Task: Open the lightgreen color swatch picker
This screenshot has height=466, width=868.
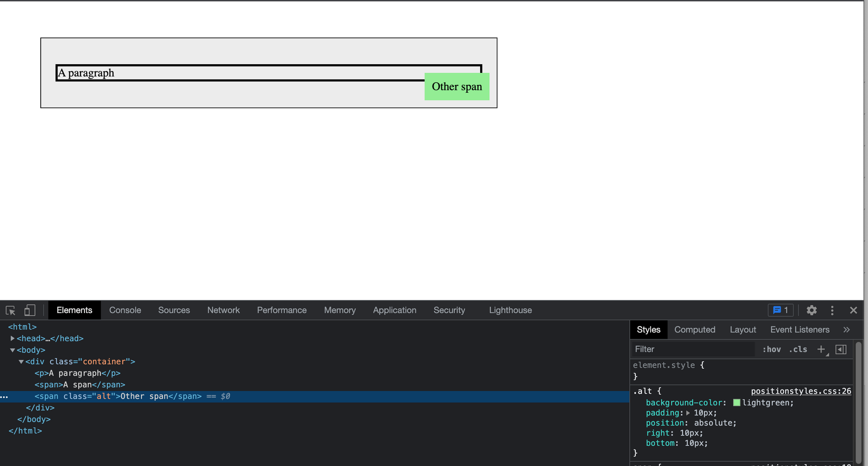Action: (x=736, y=403)
